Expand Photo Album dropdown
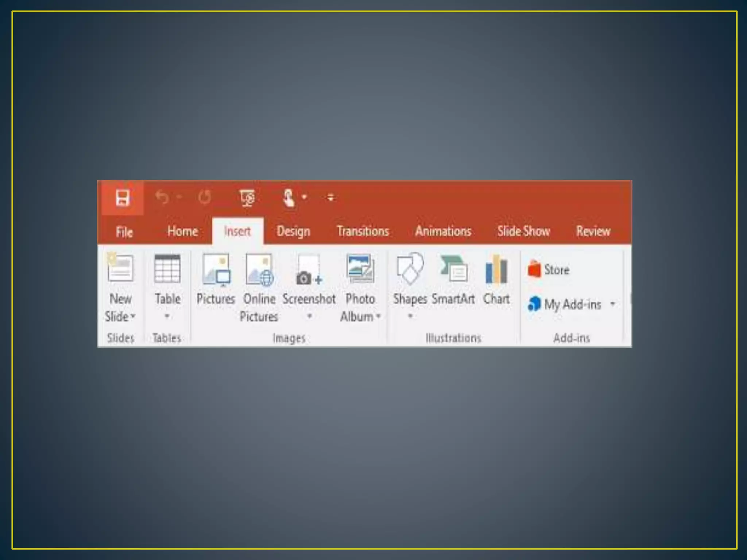This screenshot has width=747, height=560. tap(378, 316)
